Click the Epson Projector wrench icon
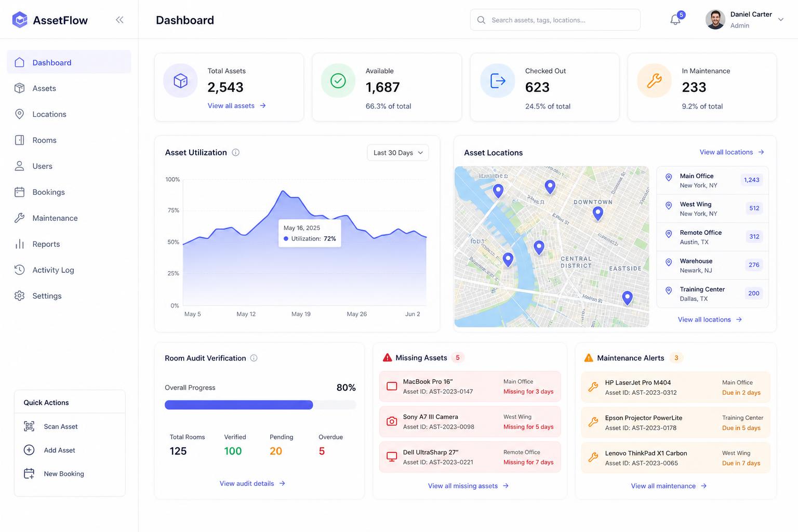The image size is (798, 532). pos(593,422)
